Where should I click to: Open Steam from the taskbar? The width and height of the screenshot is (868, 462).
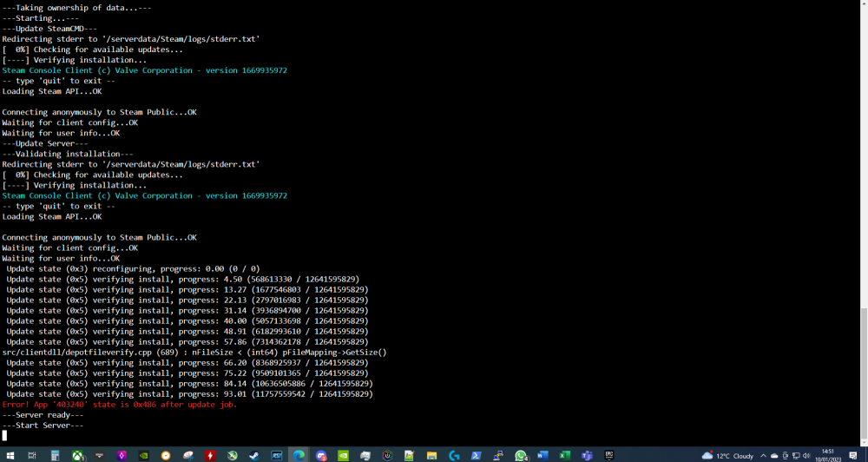point(254,455)
